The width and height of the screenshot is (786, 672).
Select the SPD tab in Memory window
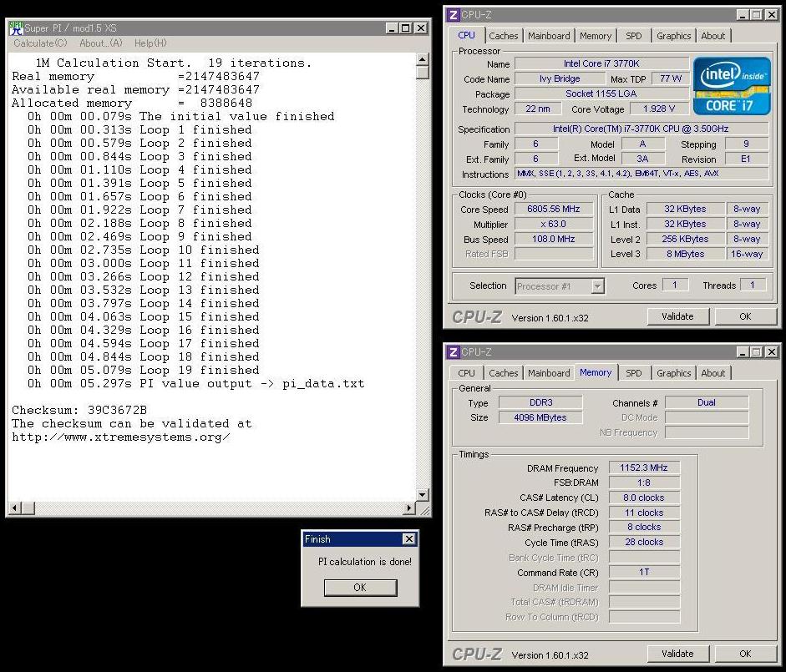click(634, 373)
